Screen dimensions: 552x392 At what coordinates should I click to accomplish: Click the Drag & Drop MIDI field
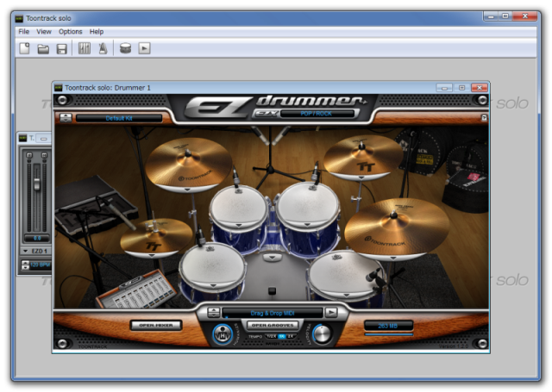click(x=273, y=313)
